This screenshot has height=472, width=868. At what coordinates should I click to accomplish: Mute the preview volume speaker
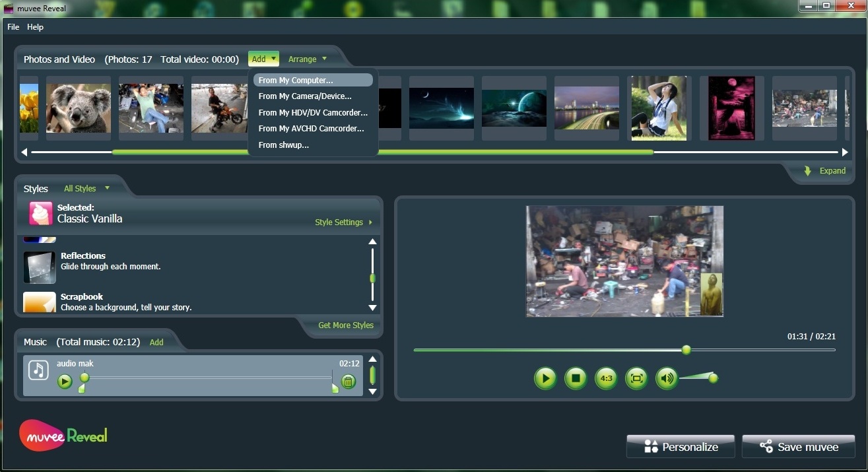tap(667, 378)
